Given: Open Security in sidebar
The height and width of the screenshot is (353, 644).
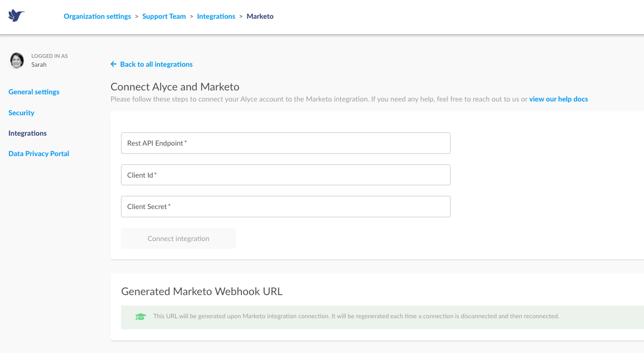Looking at the screenshot, I should coord(22,113).
